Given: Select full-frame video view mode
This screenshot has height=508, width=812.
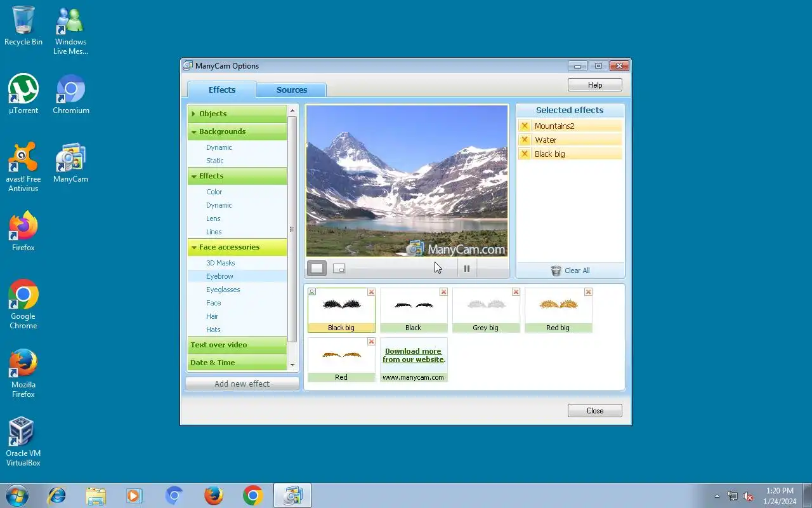Looking at the screenshot, I should tap(317, 269).
